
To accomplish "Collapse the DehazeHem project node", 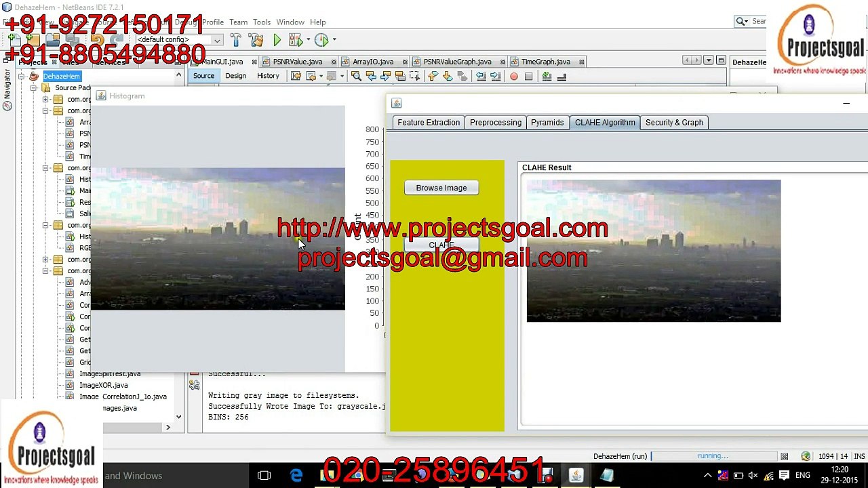I will (22, 77).
